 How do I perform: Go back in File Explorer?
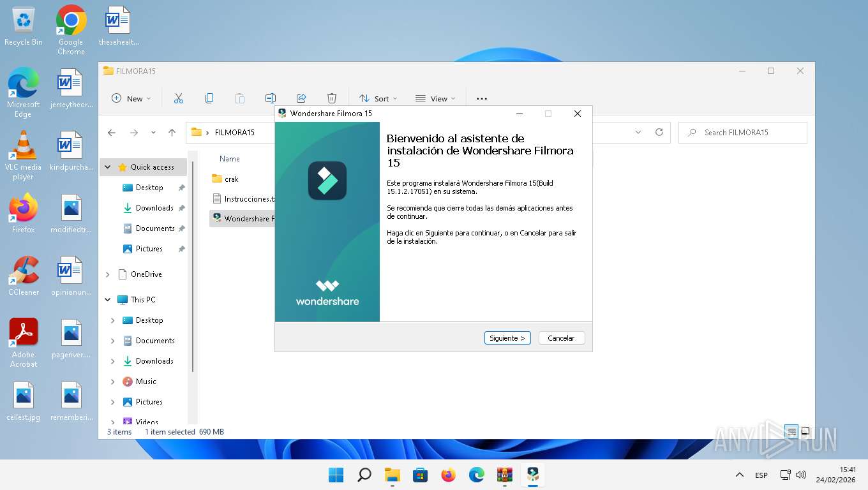pyautogui.click(x=112, y=133)
